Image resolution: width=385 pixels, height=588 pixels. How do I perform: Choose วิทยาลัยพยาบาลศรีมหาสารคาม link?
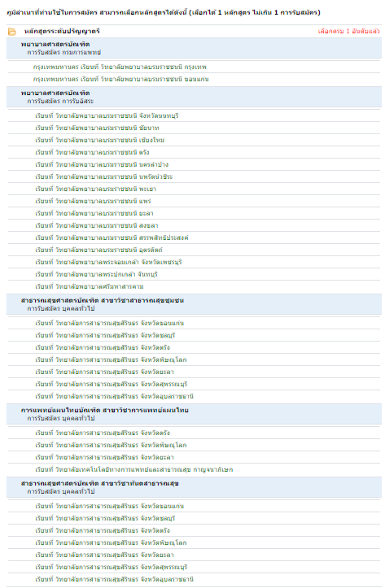[x=90, y=286]
